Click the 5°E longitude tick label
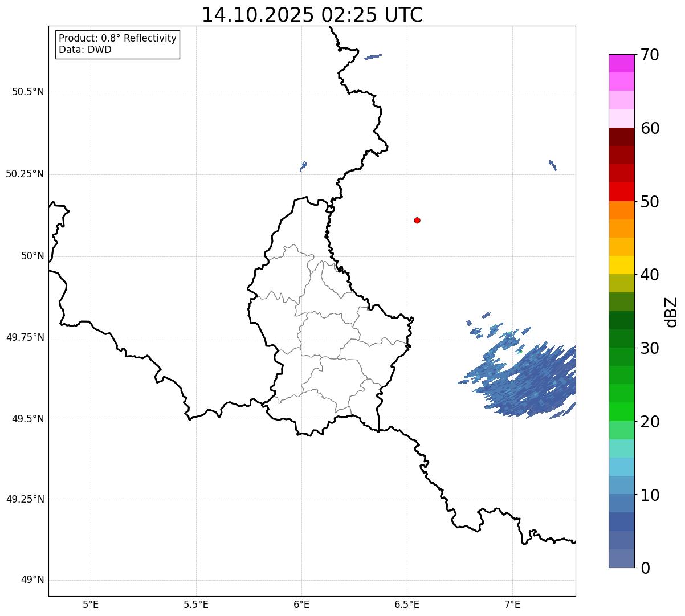Image resolution: width=685 pixels, height=616 pixels. [91, 603]
